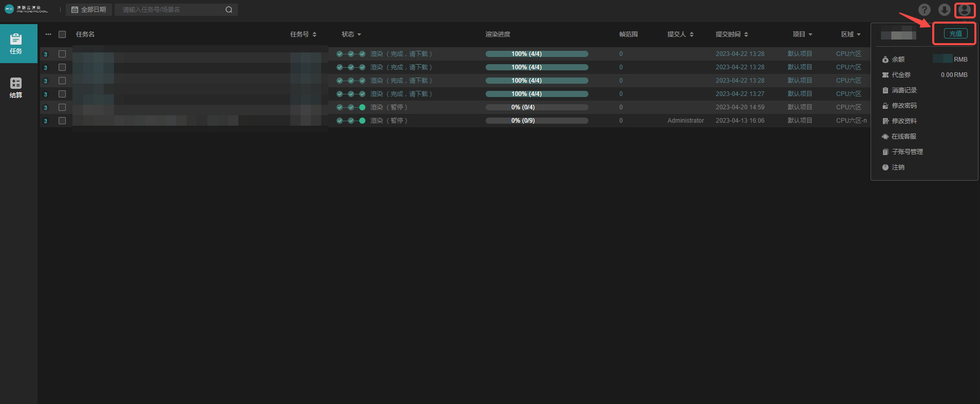Click the 0% (0/9) render progress bar
The image size is (980, 404).
coord(537,121)
